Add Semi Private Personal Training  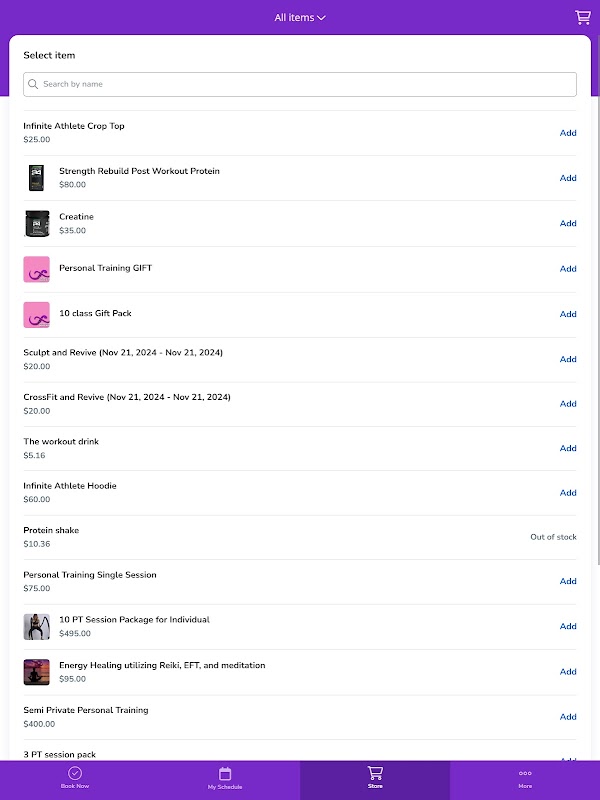pyautogui.click(x=568, y=717)
